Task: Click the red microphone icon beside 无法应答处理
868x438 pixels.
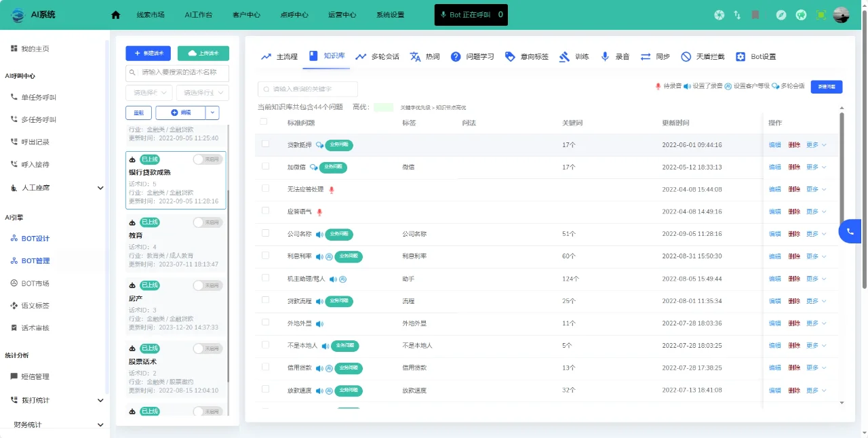Action: tap(332, 190)
